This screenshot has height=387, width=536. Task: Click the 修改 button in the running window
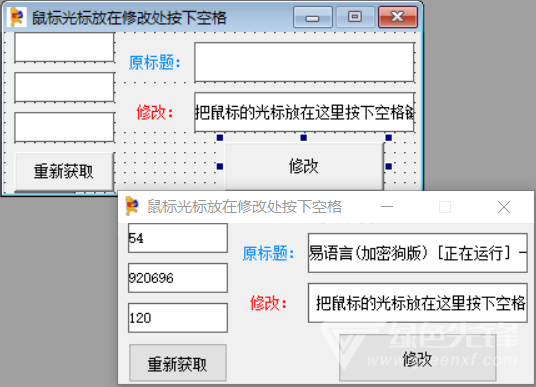click(417, 358)
